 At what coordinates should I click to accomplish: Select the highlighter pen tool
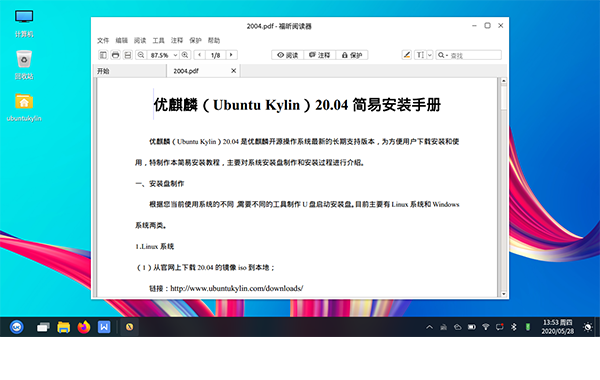[x=407, y=55]
